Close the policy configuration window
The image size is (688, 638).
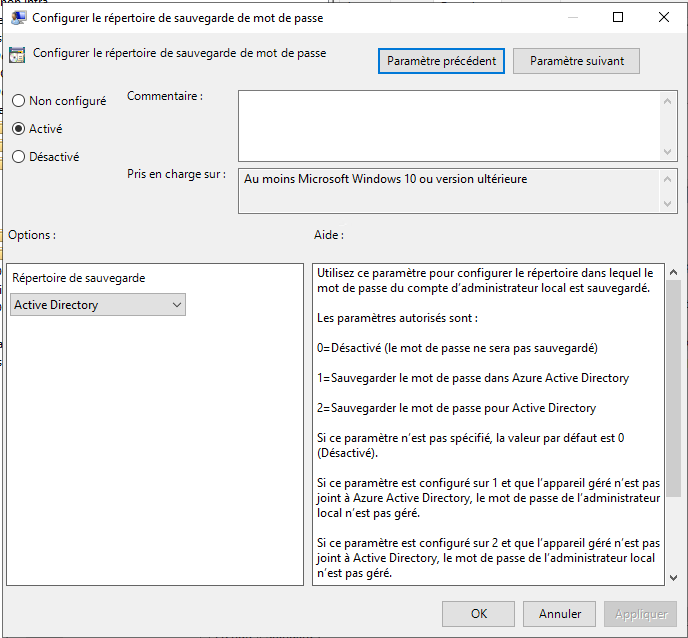point(664,17)
